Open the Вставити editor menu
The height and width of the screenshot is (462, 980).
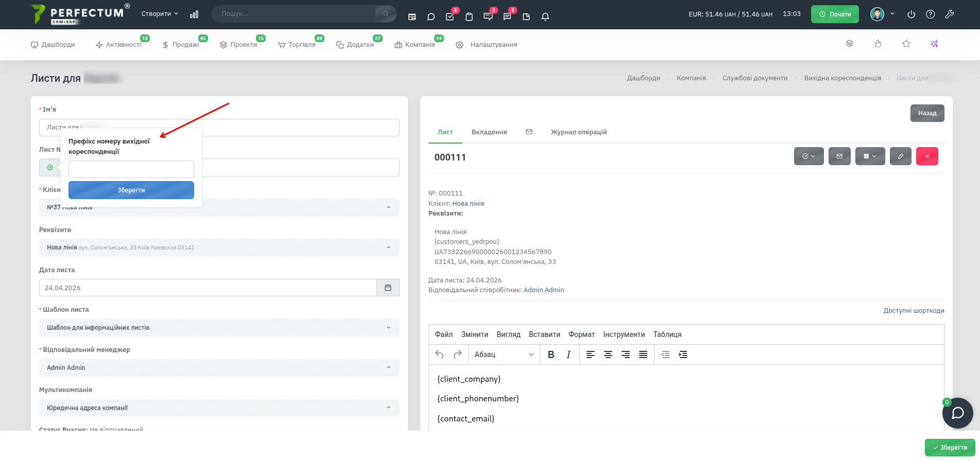point(544,334)
